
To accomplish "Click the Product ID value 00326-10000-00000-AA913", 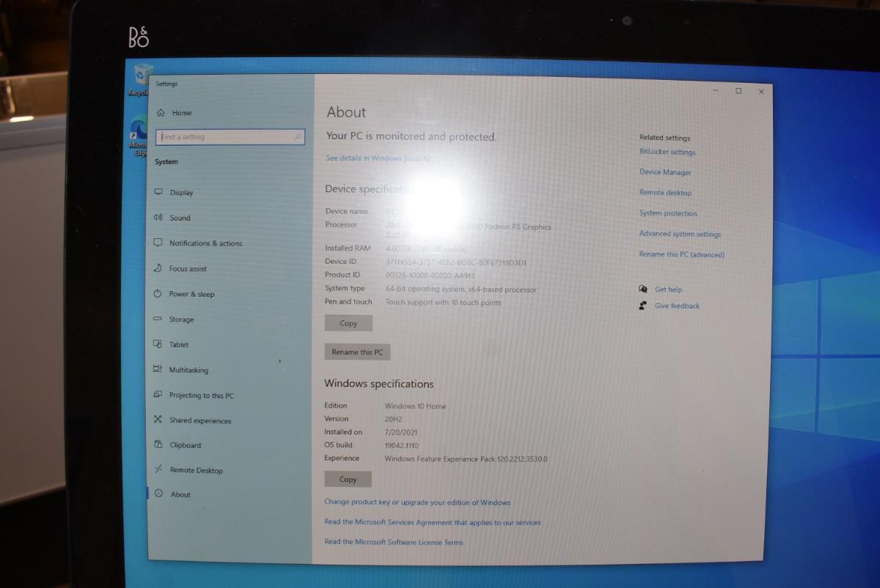I will click(430, 276).
